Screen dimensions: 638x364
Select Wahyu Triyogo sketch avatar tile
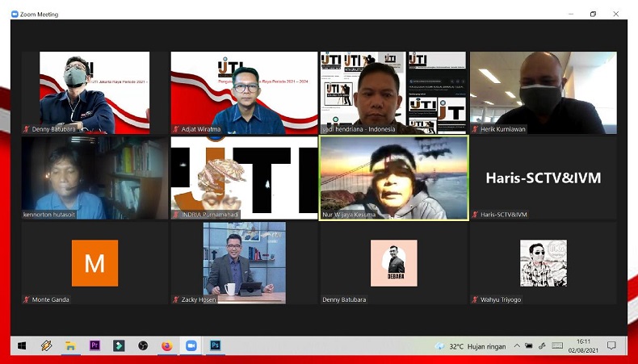pyautogui.click(x=544, y=263)
